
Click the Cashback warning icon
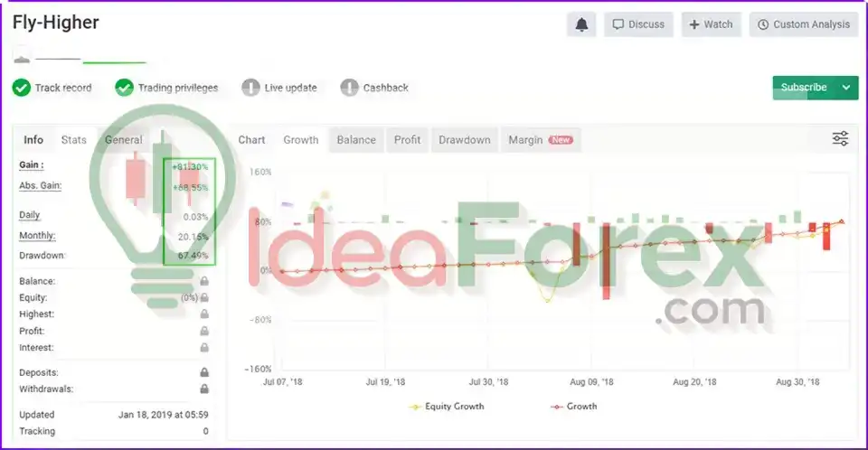pyautogui.click(x=349, y=88)
